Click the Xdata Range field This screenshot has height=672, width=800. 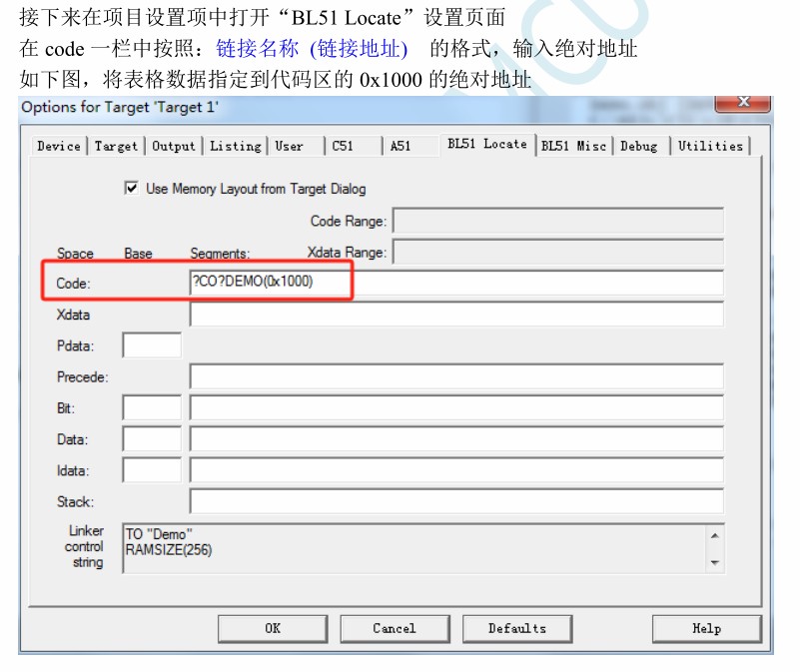coord(558,252)
